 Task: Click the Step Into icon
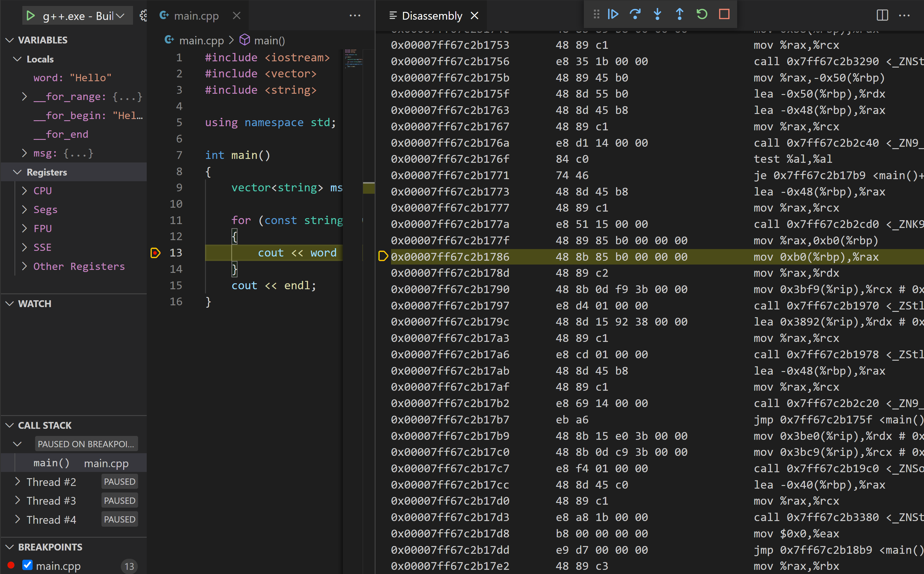657,14
